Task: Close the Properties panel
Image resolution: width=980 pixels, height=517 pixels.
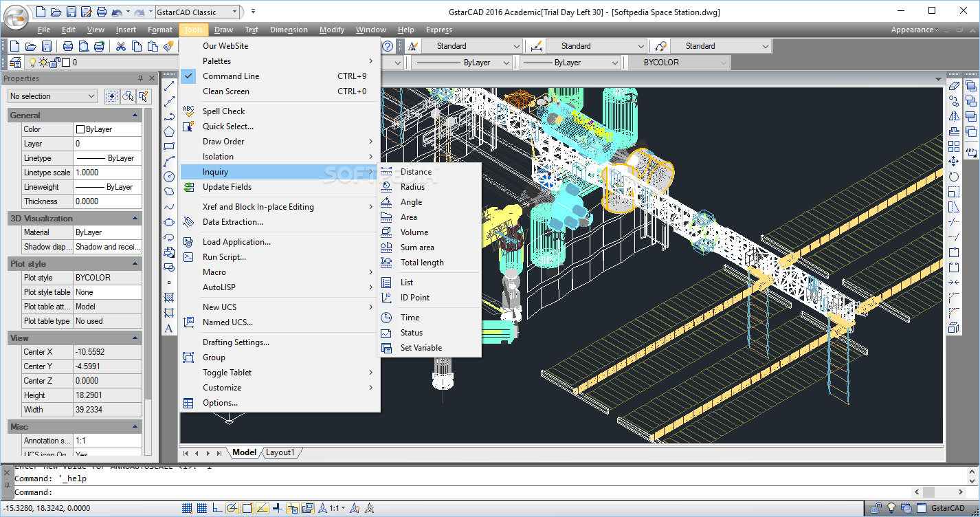Action: coord(153,78)
